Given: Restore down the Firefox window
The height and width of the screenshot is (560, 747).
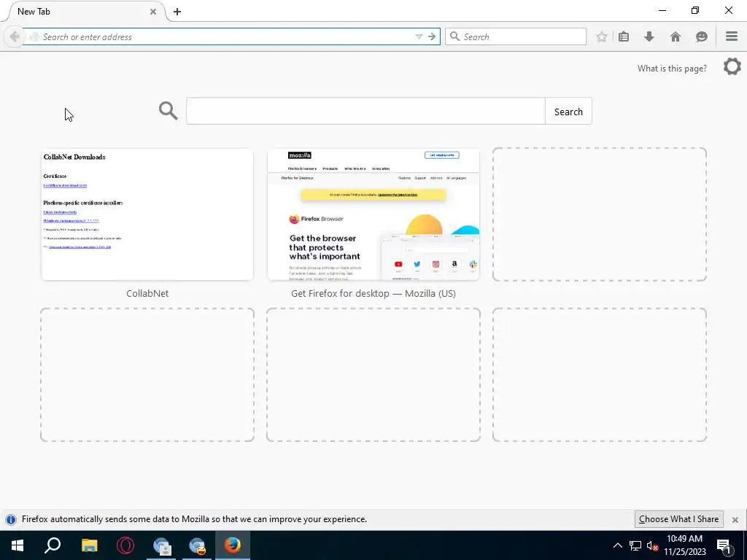Looking at the screenshot, I should tap(695, 10).
